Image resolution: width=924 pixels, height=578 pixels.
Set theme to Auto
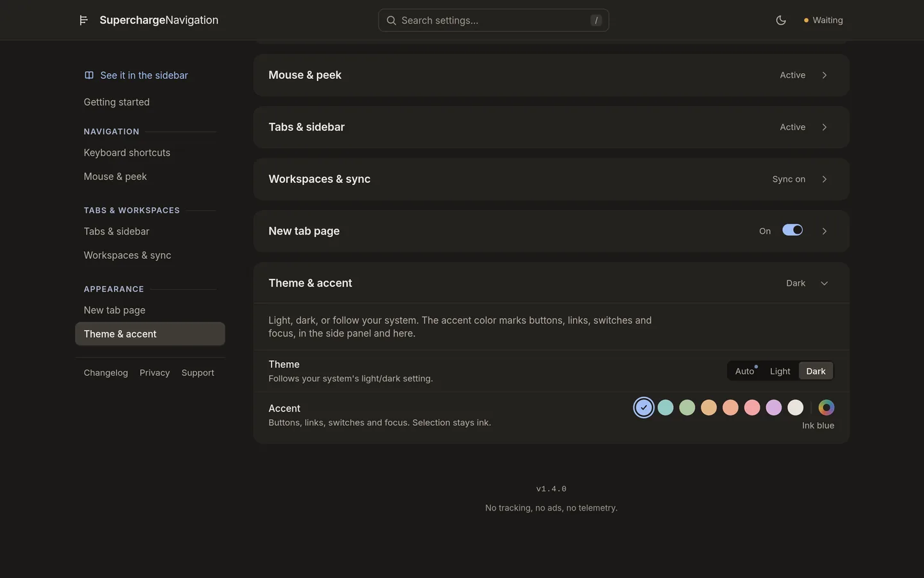point(745,371)
